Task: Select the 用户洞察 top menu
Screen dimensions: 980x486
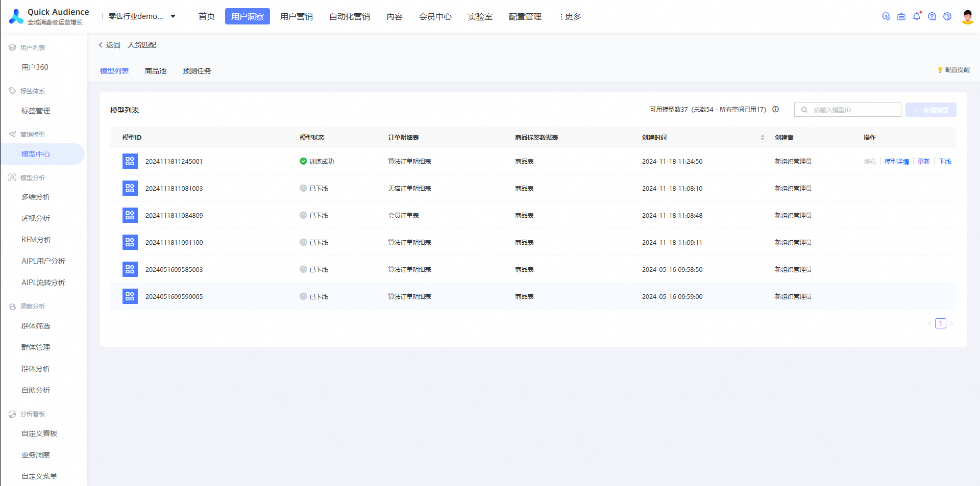Action: 247,16
